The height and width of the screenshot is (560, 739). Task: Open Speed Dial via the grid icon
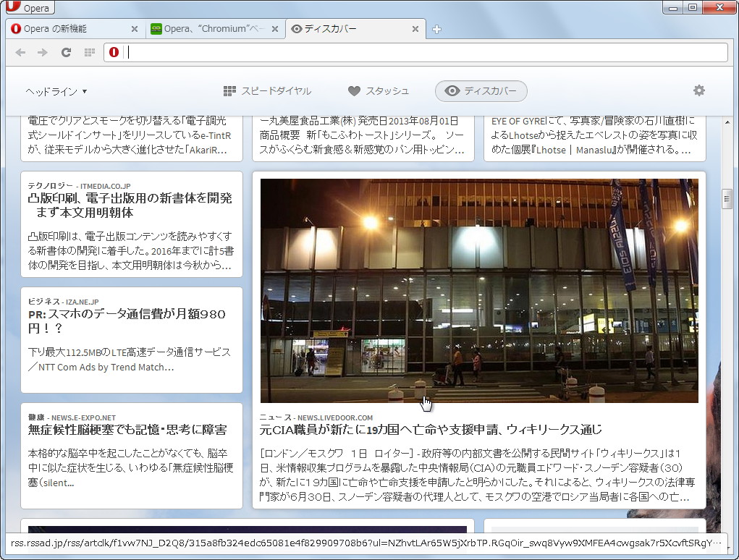click(x=90, y=52)
